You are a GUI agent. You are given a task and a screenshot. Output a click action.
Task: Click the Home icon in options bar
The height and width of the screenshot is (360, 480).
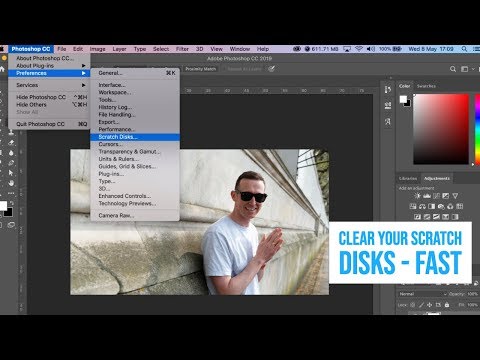coord(2,69)
